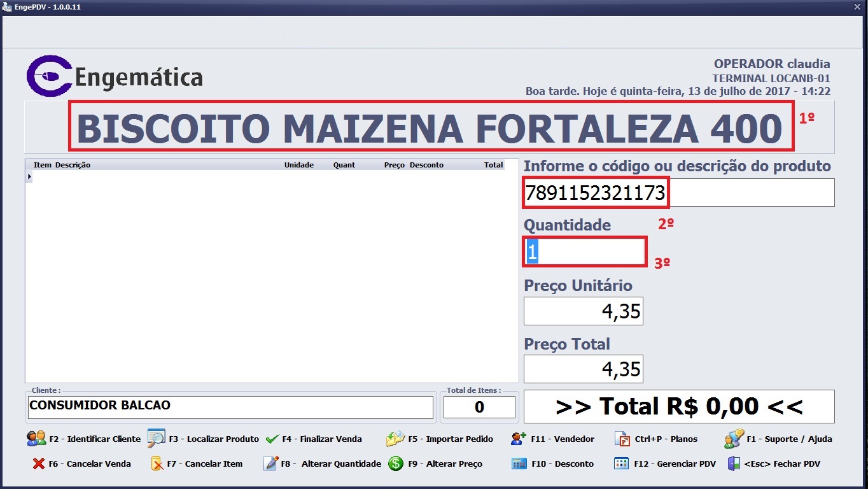This screenshot has height=489, width=868.
Task: Click the Quant column header
Action: coord(344,165)
